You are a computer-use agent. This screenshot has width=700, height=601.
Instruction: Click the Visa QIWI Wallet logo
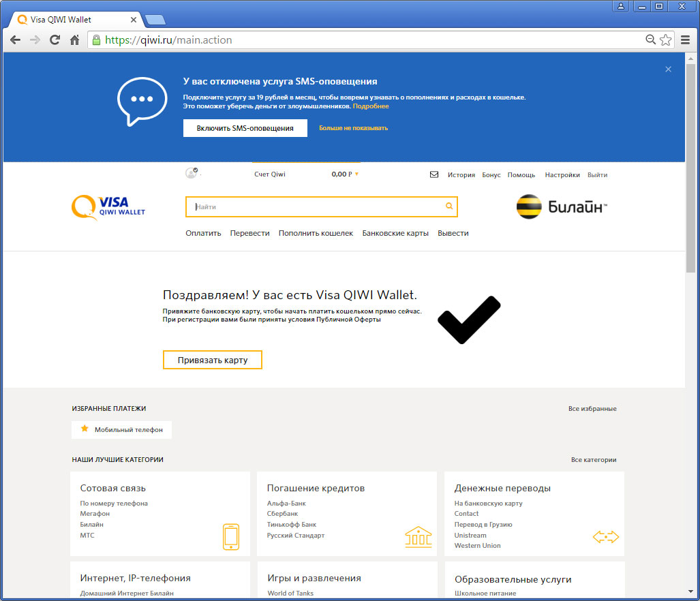(108, 207)
